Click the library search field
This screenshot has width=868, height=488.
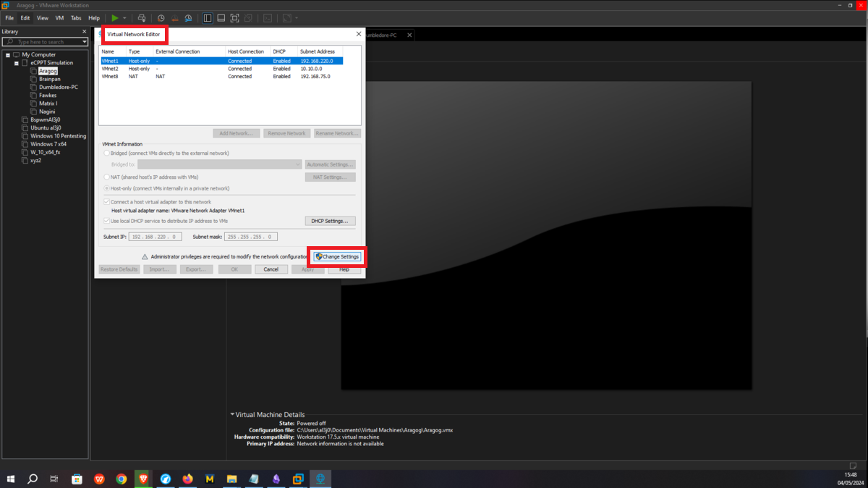[x=43, y=42]
